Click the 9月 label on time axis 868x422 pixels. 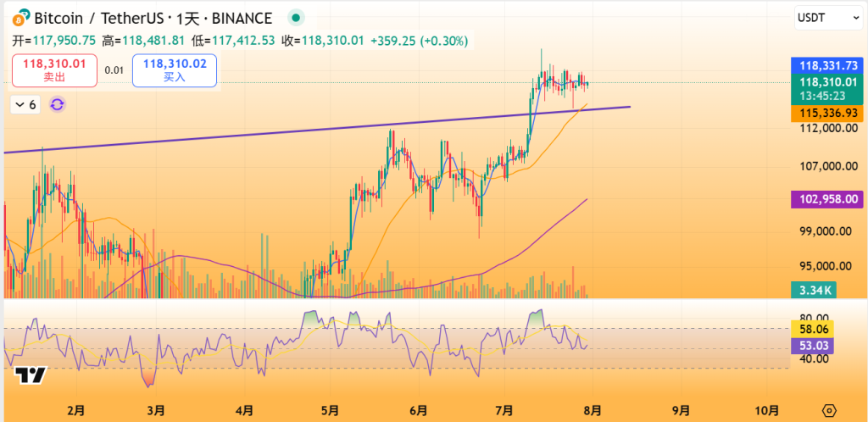[680, 410]
